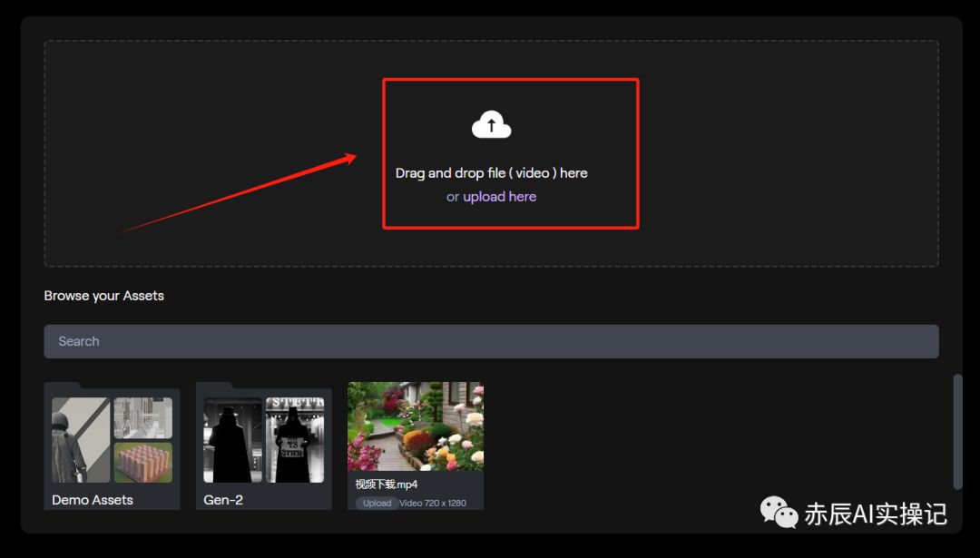980x558 pixels.
Task: Click the 赤辰AI实操记 watermark text
Action: [876, 514]
